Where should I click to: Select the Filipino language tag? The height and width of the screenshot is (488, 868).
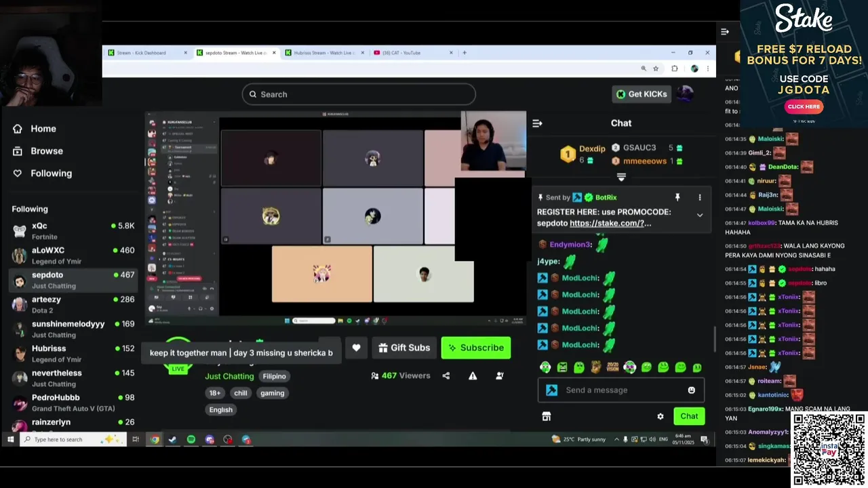(x=275, y=376)
